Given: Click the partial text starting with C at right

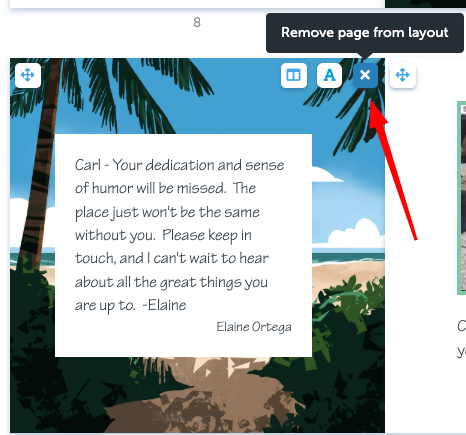Looking at the screenshot, I should tap(462, 326).
